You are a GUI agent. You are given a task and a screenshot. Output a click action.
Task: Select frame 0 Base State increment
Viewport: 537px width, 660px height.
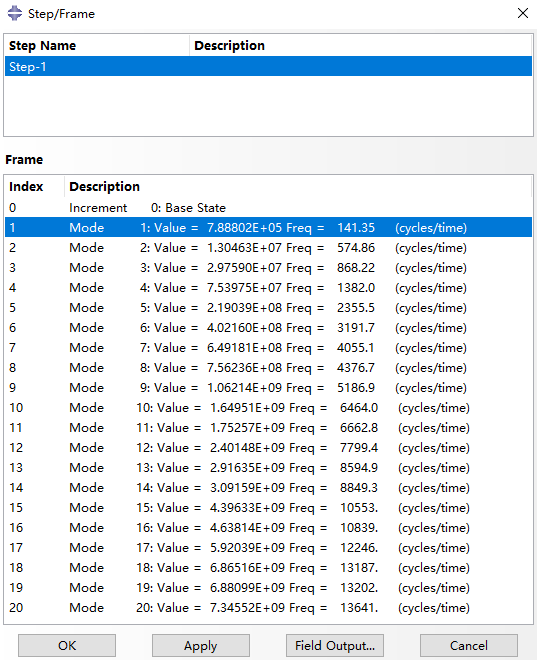coord(268,208)
